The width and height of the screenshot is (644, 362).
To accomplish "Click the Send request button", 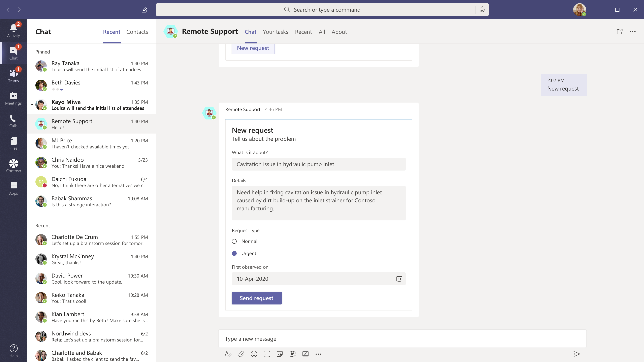I will click(257, 298).
